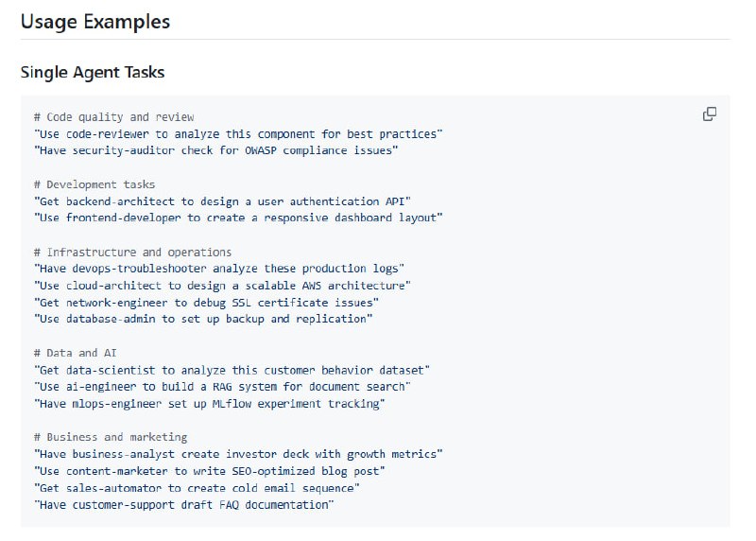756x541 pixels.
Task: Click the '# Infrastructure and operations' comment
Action: pos(132,253)
